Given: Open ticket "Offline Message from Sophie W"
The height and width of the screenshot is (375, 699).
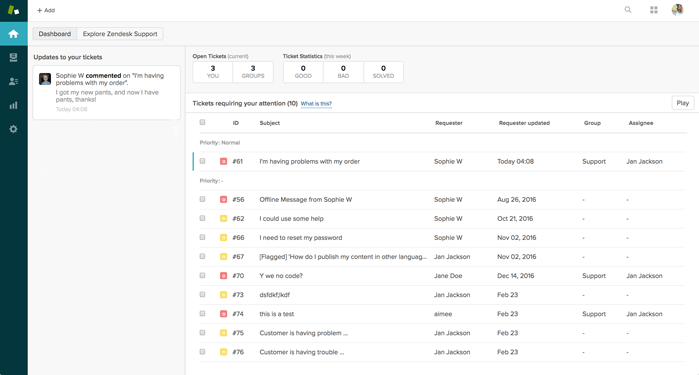Looking at the screenshot, I should 306,200.
